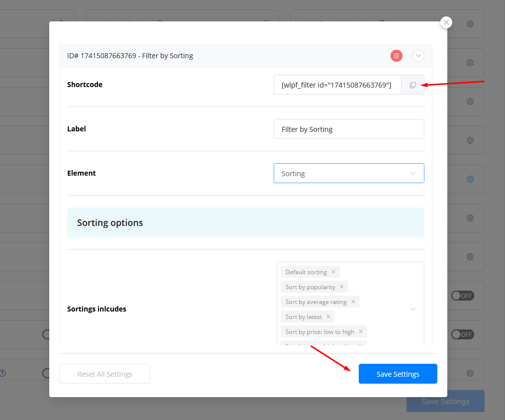
Task: Close the filter settings modal
Action: point(446,22)
